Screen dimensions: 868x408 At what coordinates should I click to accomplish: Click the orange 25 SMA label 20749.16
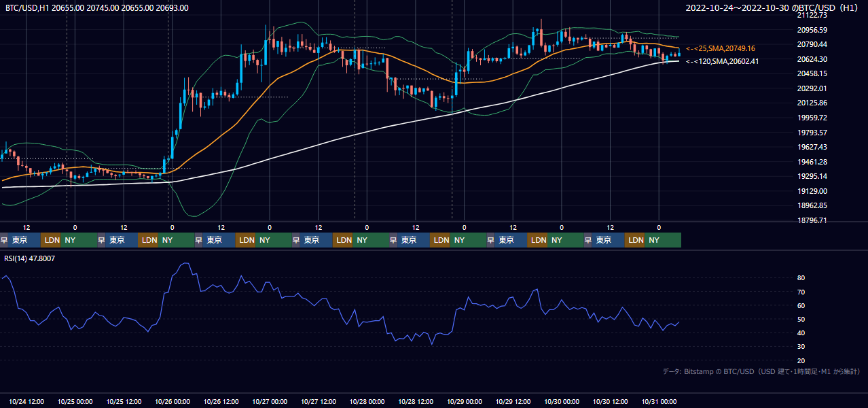pos(721,49)
